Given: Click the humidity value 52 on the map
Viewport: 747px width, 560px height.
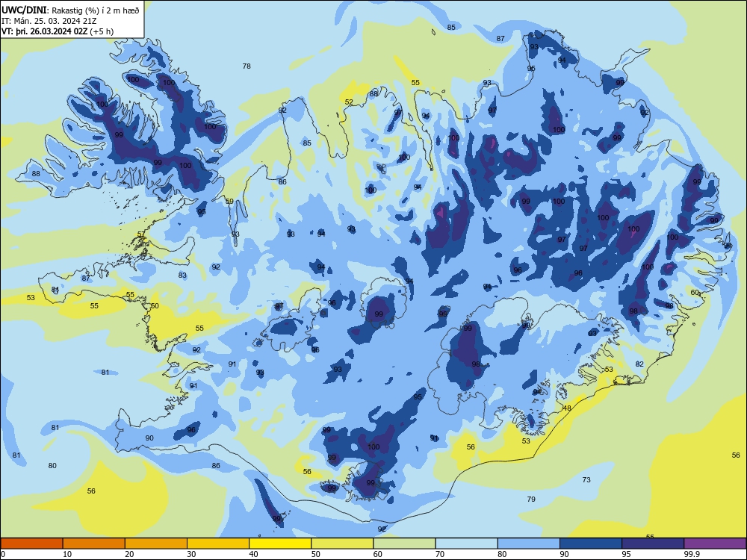Looking at the screenshot, I should click(x=349, y=102).
